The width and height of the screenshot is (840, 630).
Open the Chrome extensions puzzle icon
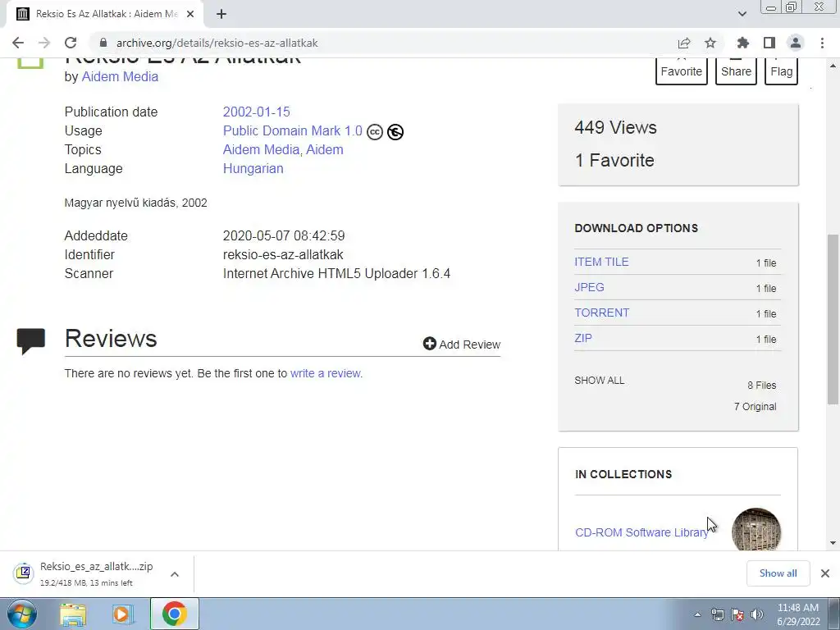click(x=743, y=43)
